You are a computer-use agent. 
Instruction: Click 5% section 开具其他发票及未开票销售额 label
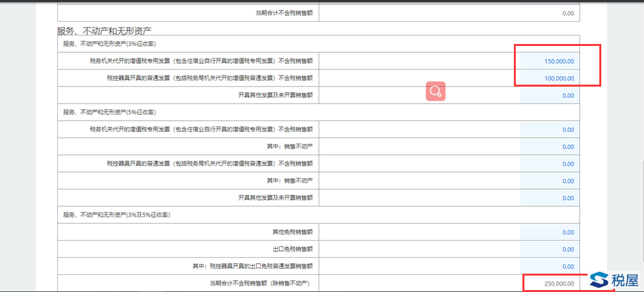275,198
